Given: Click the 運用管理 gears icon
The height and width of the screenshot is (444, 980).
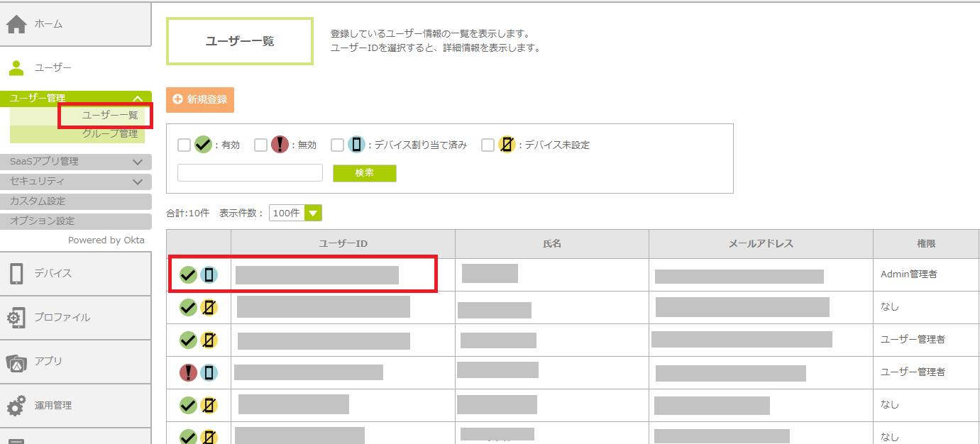Looking at the screenshot, I should pos(16,406).
